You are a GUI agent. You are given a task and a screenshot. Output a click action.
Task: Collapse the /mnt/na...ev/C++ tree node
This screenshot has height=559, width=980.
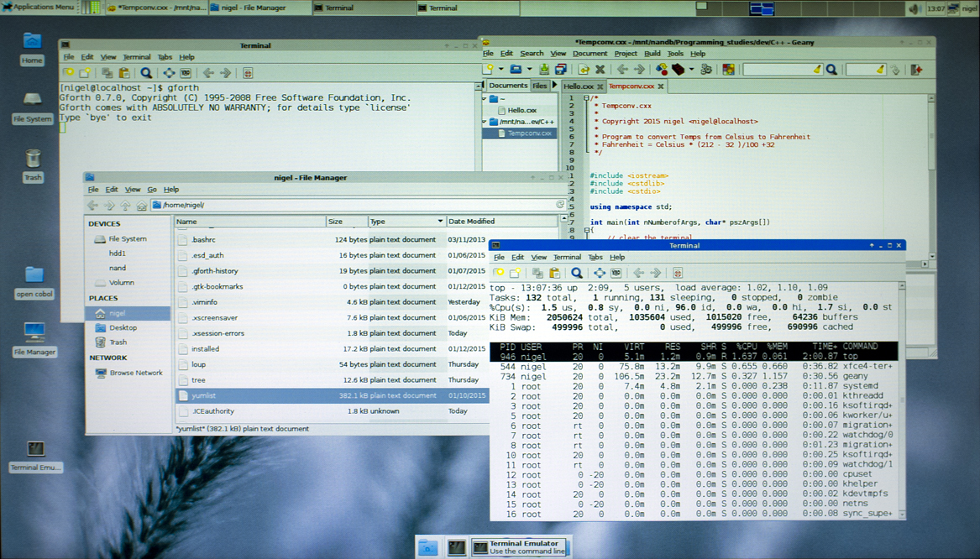(484, 122)
